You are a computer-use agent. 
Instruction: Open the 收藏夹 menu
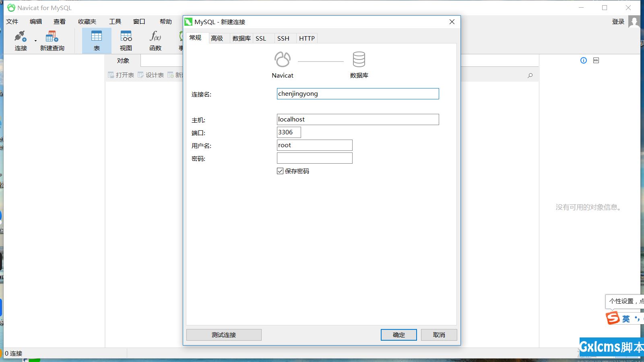point(87,22)
